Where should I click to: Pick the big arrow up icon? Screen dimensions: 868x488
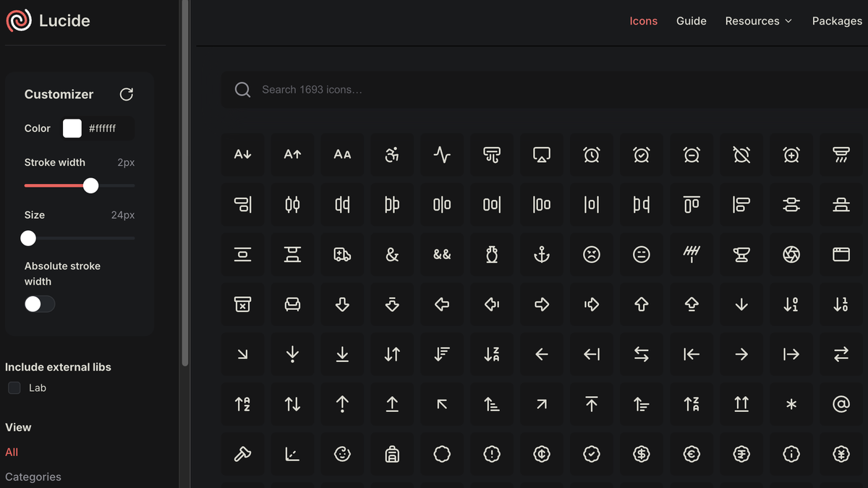pos(642,304)
